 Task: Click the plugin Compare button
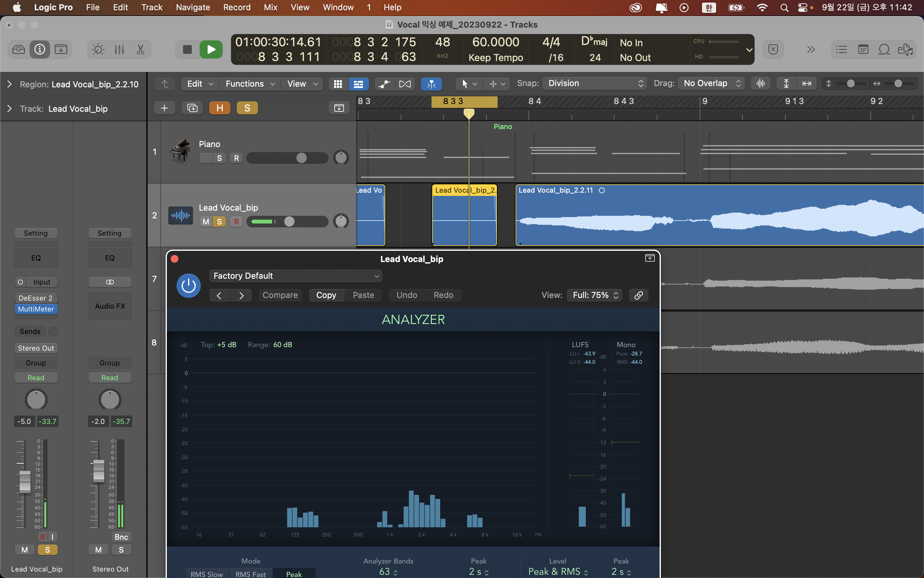click(x=280, y=295)
